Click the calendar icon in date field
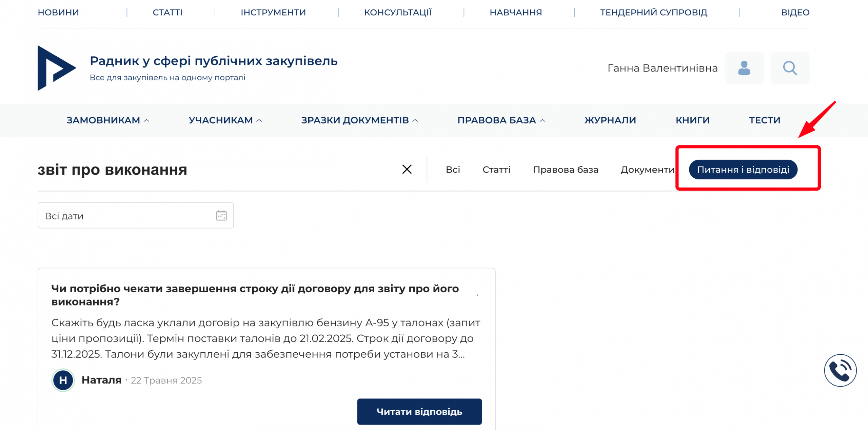Image resolution: width=868 pixels, height=430 pixels. coord(221,215)
